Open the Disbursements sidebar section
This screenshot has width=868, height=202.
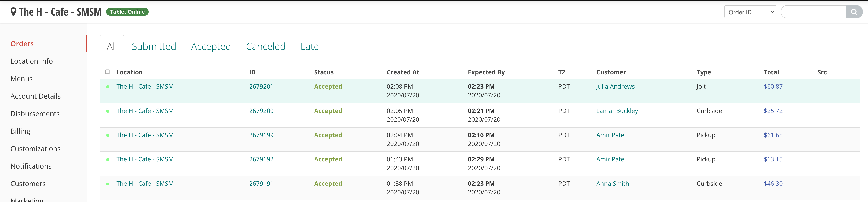click(x=35, y=114)
